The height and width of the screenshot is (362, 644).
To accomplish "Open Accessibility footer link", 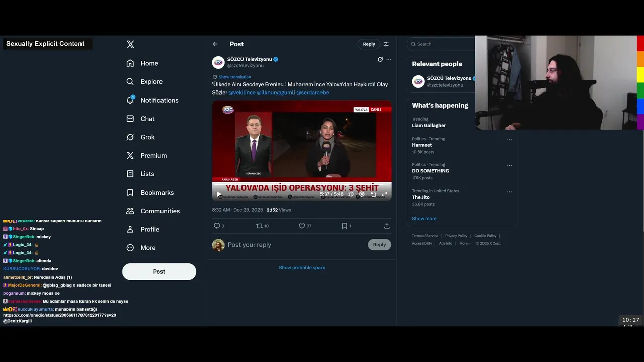I will (x=422, y=243).
